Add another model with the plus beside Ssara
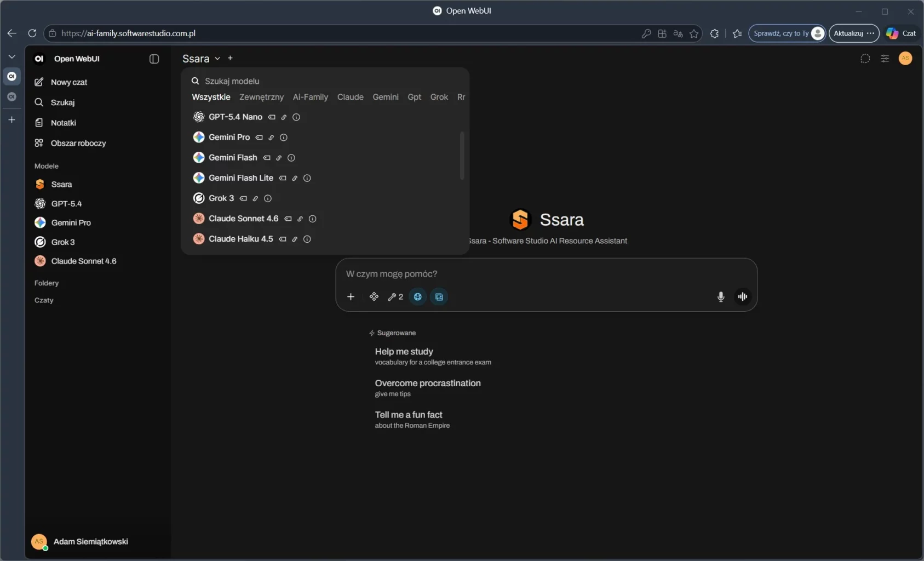This screenshot has width=924, height=561. (x=230, y=58)
